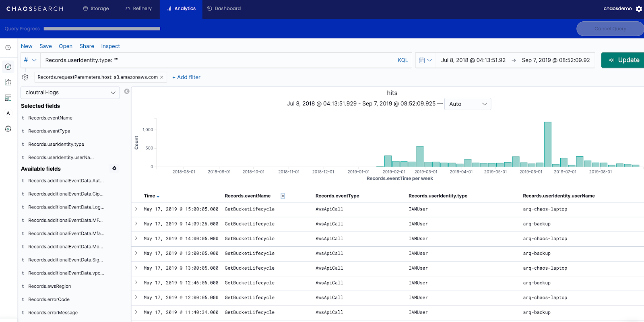Collapse the fields sidebar arrow
The width and height of the screenshot is (644, 322).
127,91
